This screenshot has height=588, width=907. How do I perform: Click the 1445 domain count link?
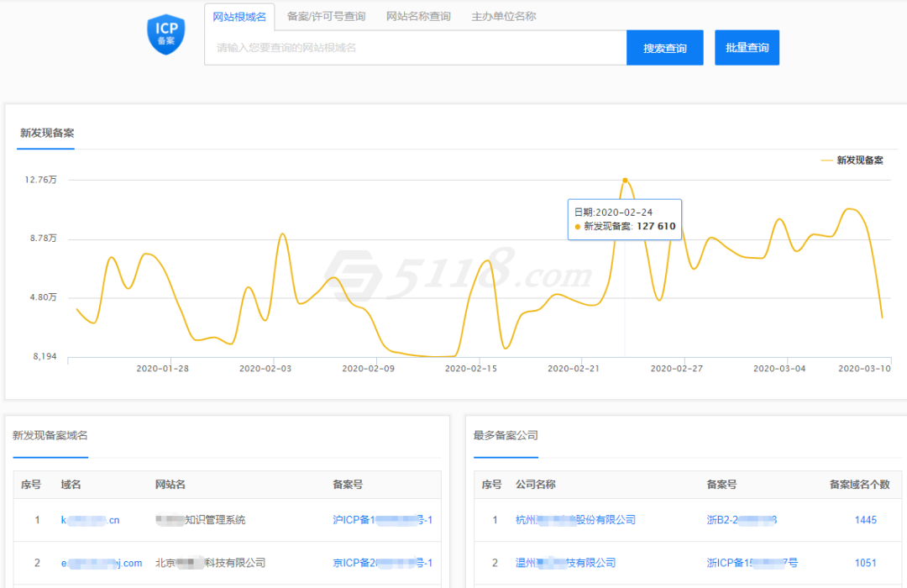[865, 520]
